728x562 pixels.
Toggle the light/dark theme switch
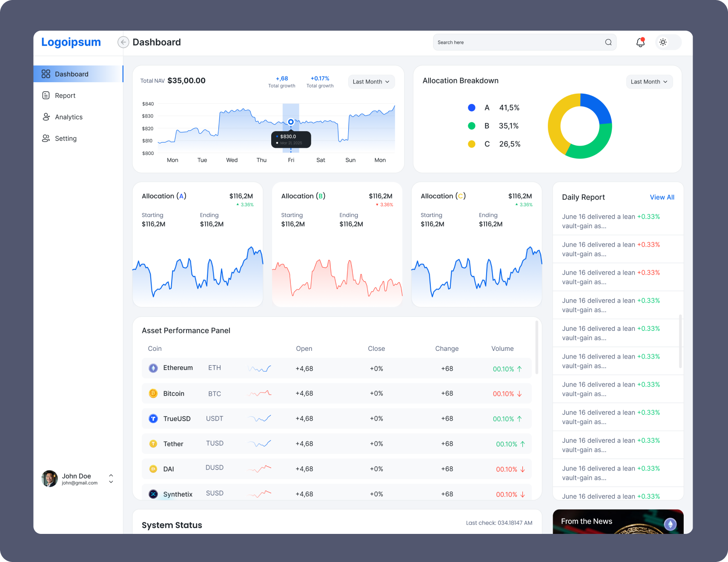pyautogui.click(x=668, y=42)
